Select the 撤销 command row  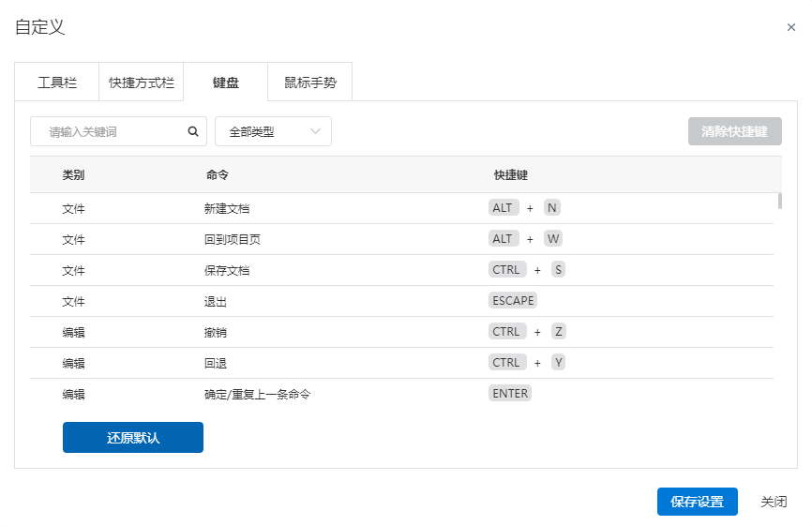coord(402,332)
